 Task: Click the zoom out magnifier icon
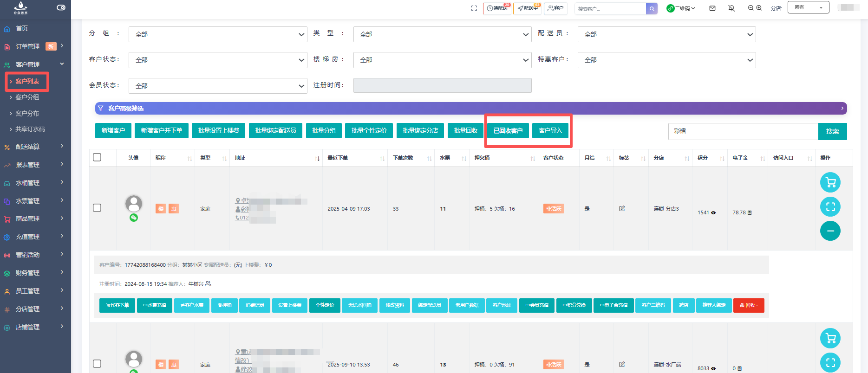point(751,8)
